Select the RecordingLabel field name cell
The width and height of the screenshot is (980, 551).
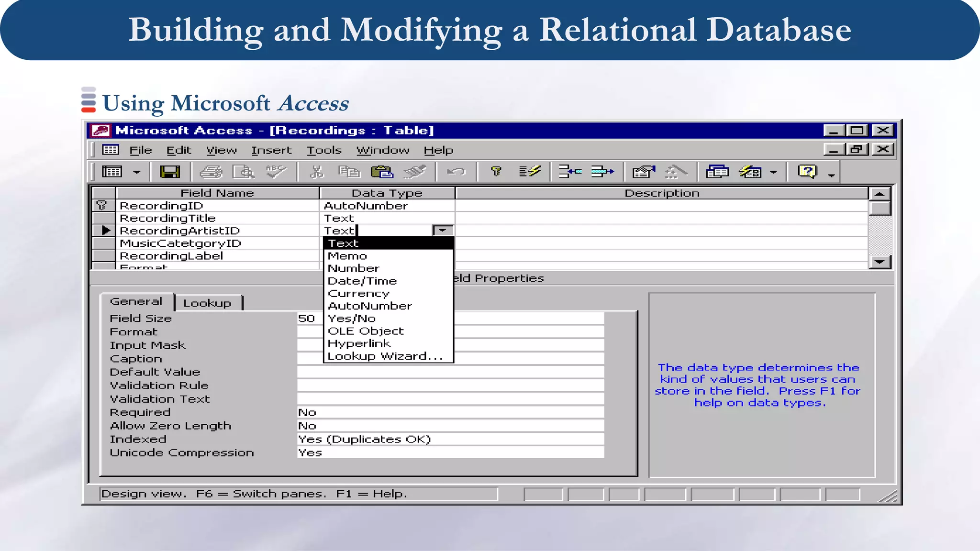click(x=218, y=255)
